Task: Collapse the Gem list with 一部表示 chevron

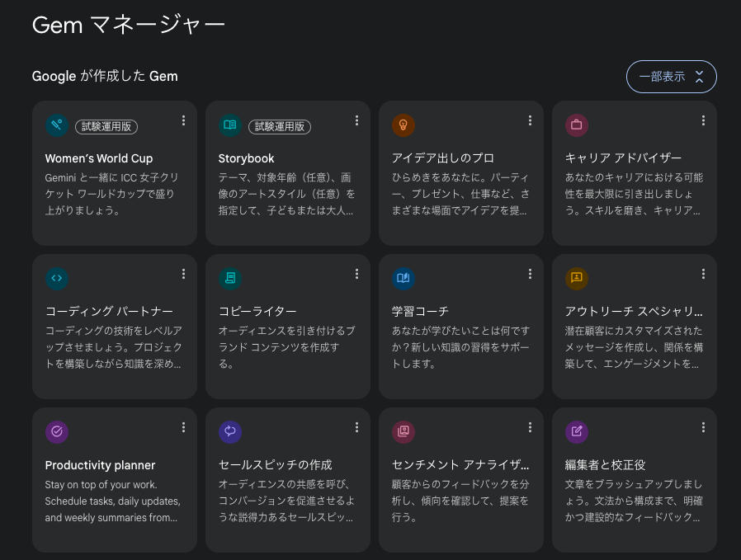Action: pos(700,76)
